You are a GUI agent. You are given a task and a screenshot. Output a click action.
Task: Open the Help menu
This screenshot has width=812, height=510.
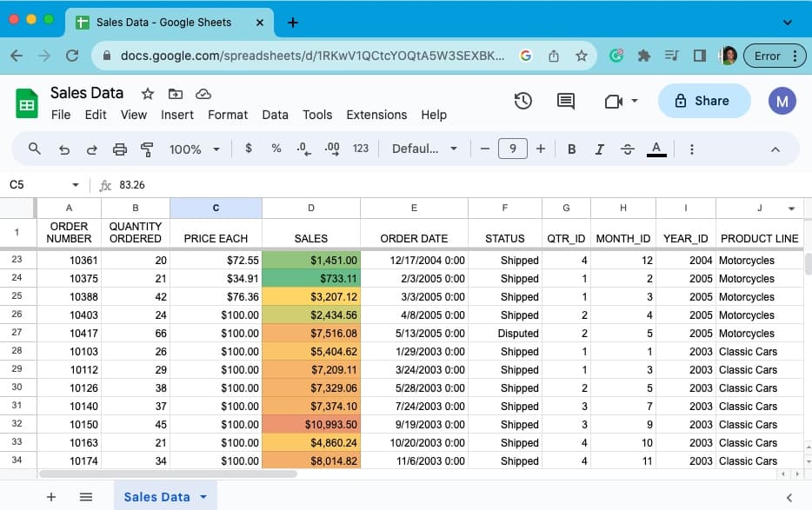(x=434, y=115)
